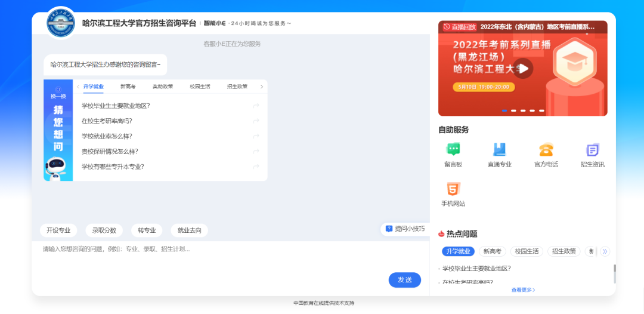
Task: Open the 提问小技巧 tips button
Action: point(405,229)
